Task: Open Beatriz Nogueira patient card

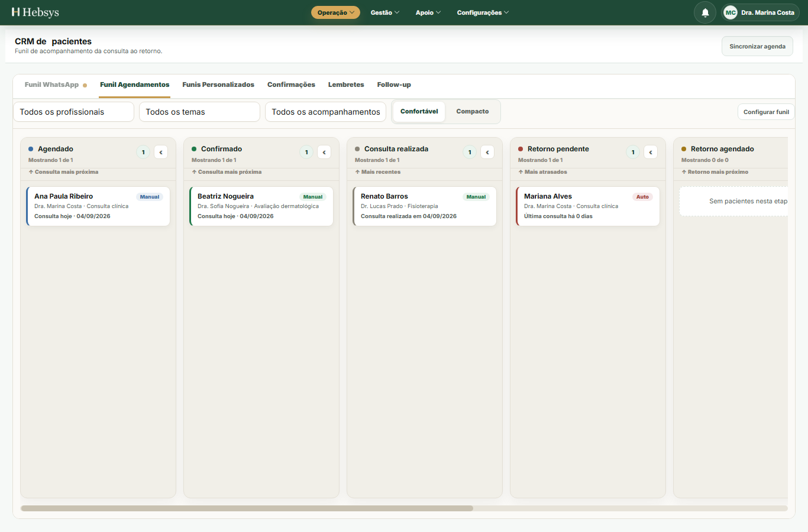Action: click(261, 206)
